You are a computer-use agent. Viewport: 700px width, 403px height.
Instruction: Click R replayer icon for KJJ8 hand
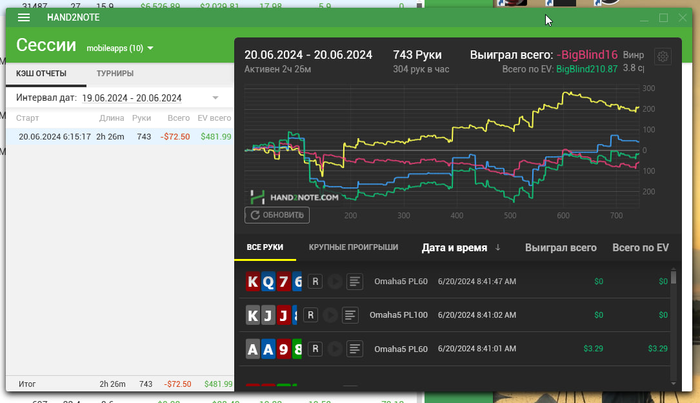point(310,315)
